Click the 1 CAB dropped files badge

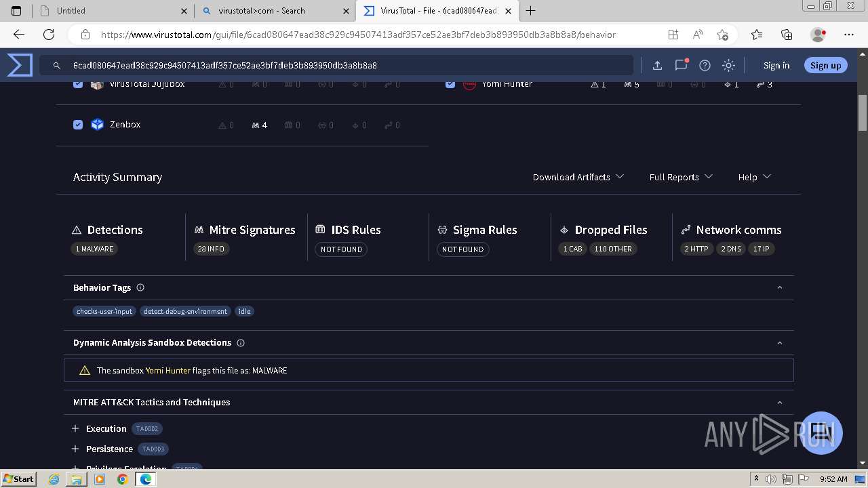(x=572, y=249)
